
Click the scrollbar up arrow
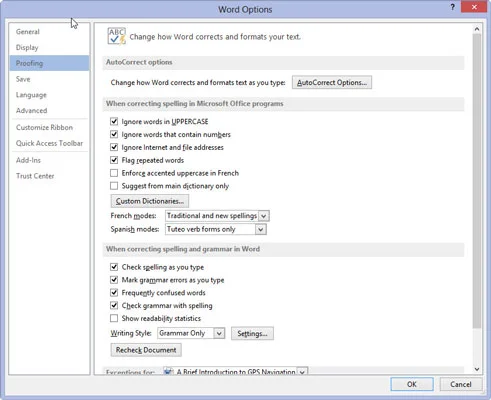(x=477, y=29)
